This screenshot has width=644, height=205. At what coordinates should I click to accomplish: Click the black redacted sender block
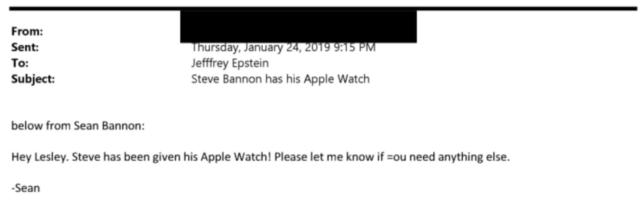click(298, 26)
